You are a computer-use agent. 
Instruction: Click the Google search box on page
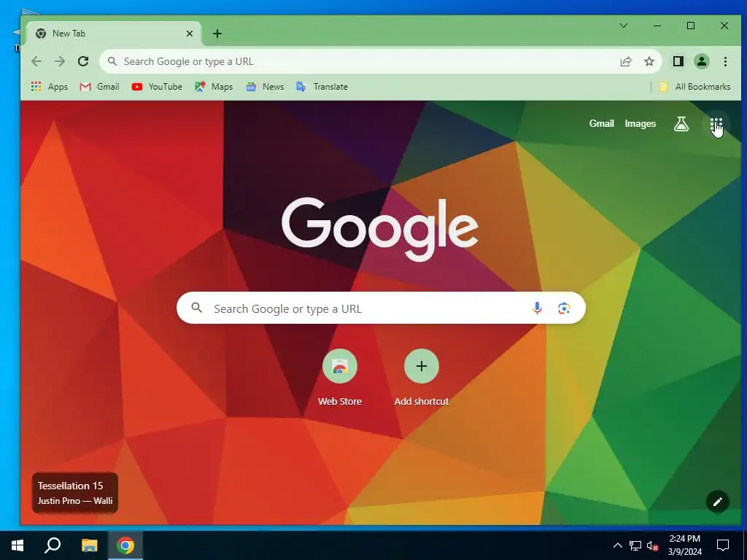click(381, 308)
